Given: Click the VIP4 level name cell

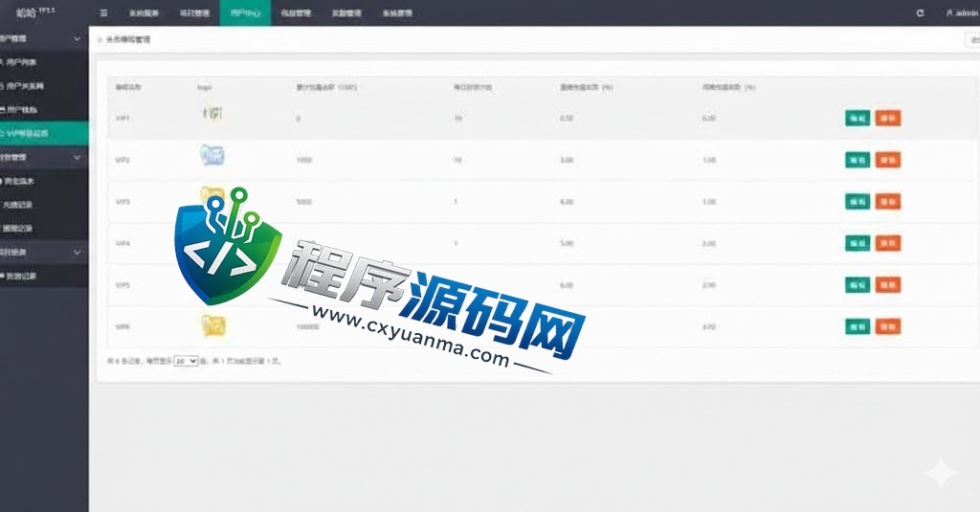Looking at the screenshot, I should 122,243.
